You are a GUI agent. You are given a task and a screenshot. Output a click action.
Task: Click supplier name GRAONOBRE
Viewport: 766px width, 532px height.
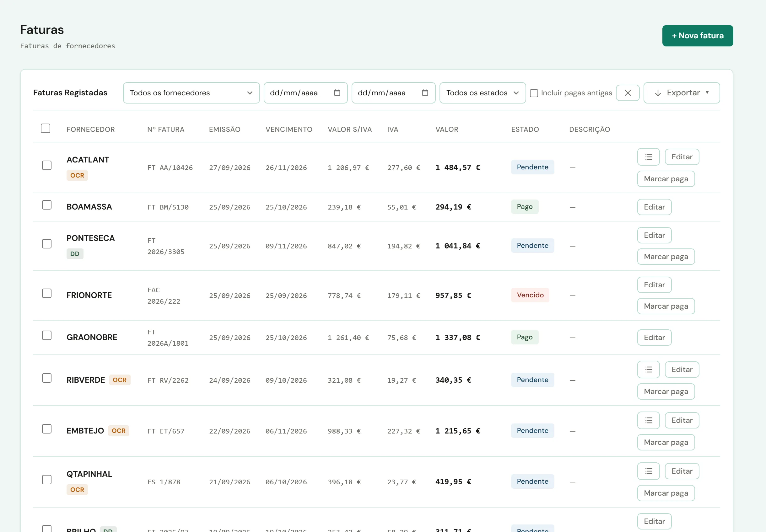coord(92,337)
